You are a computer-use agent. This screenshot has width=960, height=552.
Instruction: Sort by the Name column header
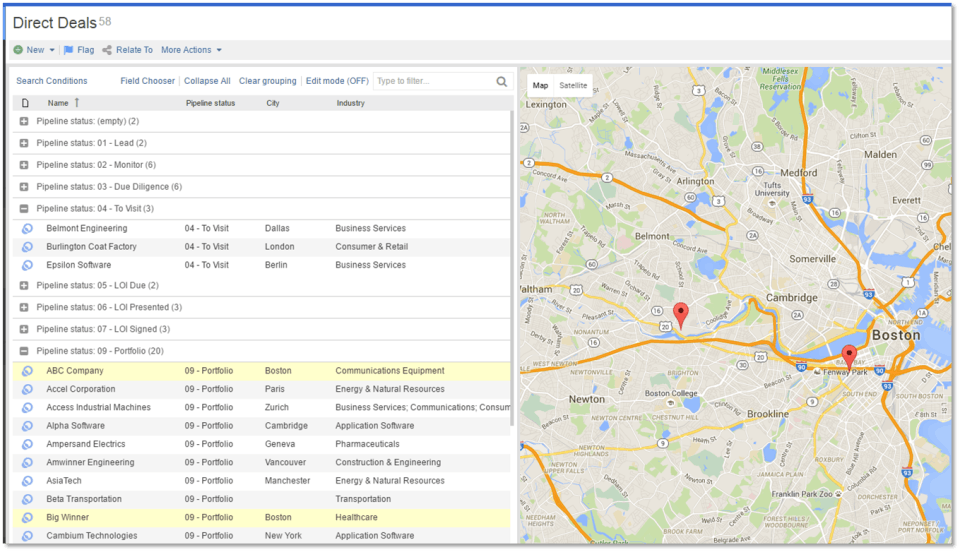pos(57,103)
